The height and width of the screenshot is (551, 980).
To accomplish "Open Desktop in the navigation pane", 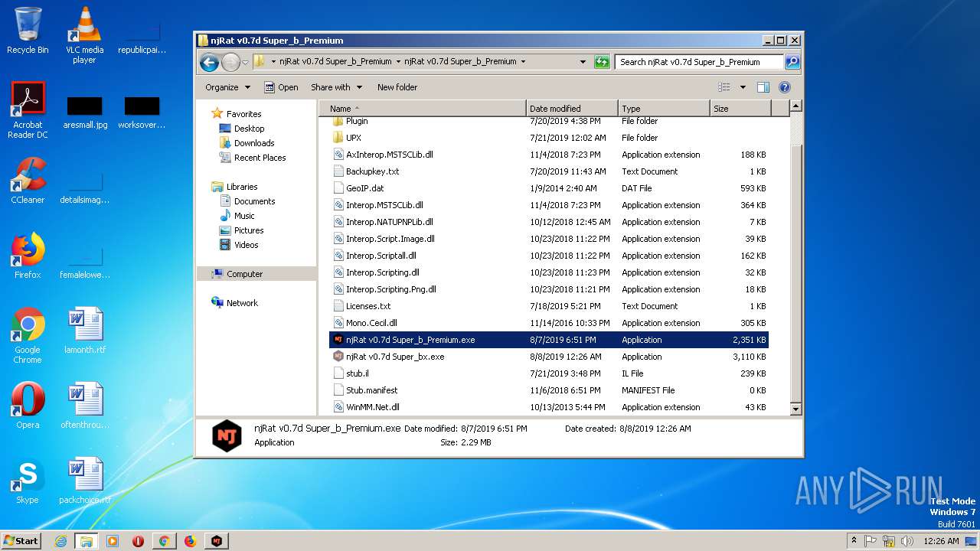I will 242,129.
